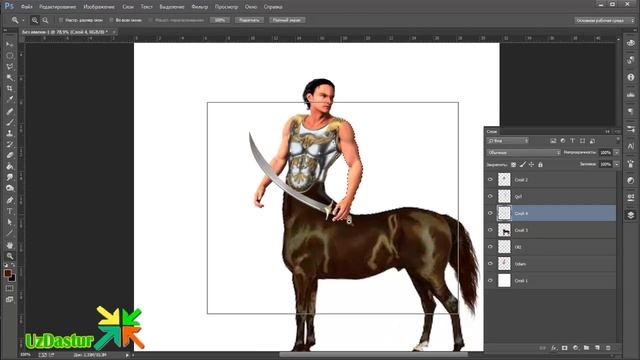Delete layer trash icon
This screenshot has height=360, width=640.
click(608, 348)
